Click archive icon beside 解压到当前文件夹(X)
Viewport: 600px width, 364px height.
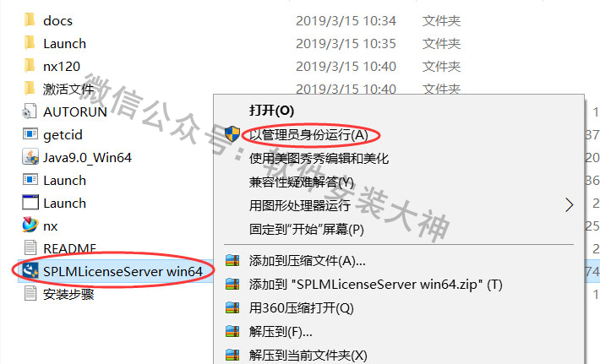232,356
